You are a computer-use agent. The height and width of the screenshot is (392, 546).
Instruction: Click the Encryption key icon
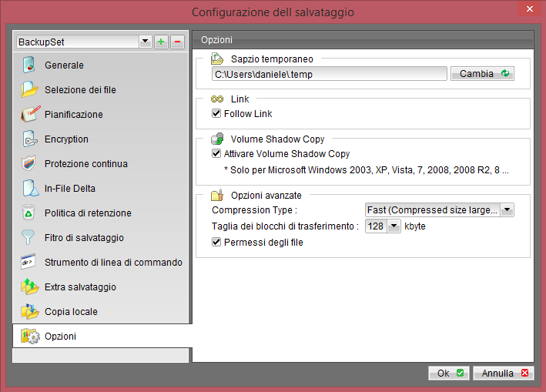[29, 139]
